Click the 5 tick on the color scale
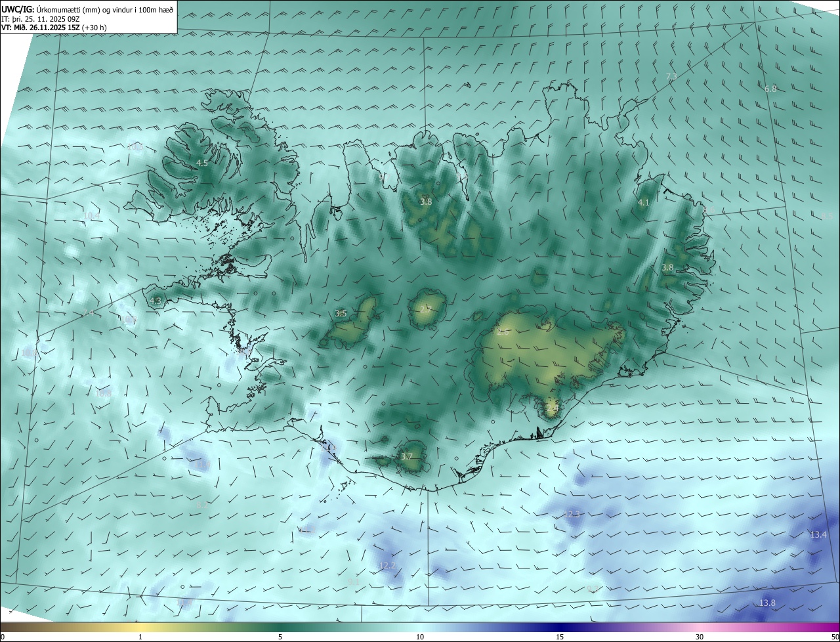 (280, 637)
